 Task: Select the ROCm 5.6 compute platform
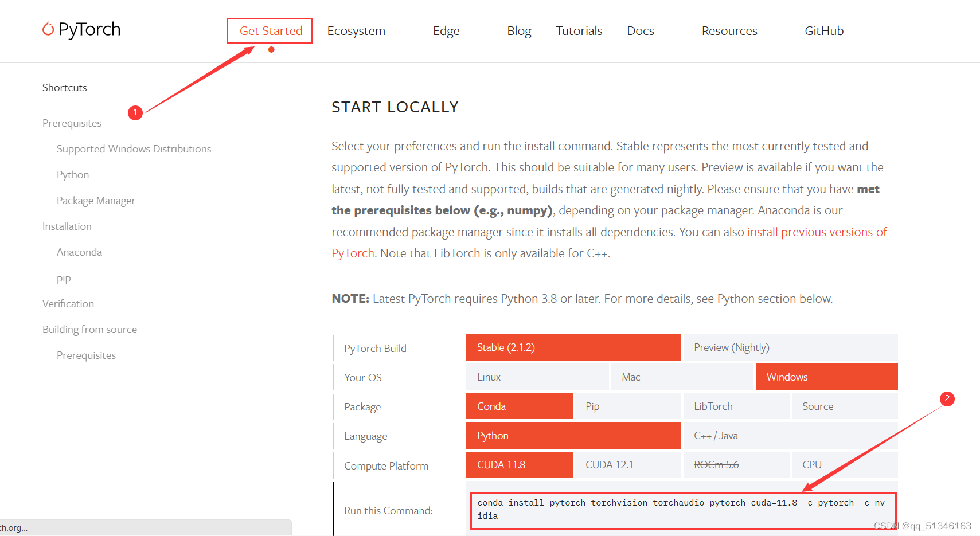tap(736, 465)
